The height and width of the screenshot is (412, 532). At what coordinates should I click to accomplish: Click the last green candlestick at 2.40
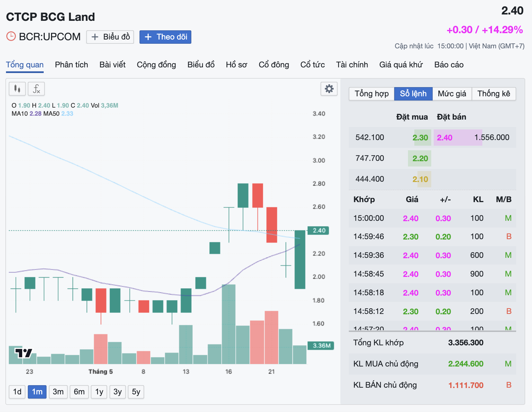(x=300, y=260)
